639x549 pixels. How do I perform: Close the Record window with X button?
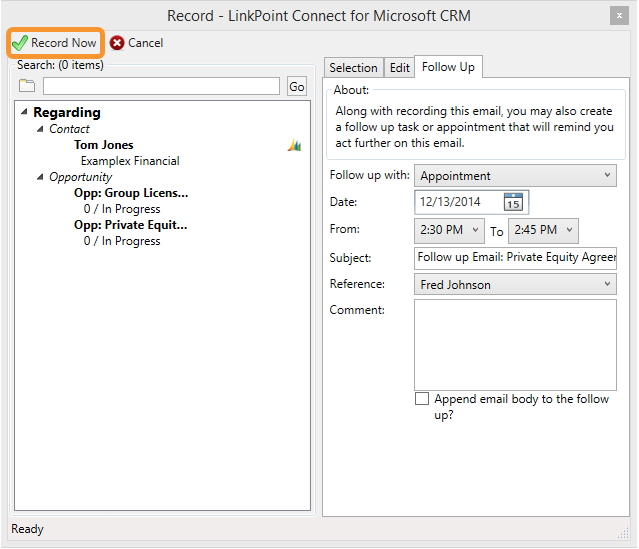coord(619,16)
